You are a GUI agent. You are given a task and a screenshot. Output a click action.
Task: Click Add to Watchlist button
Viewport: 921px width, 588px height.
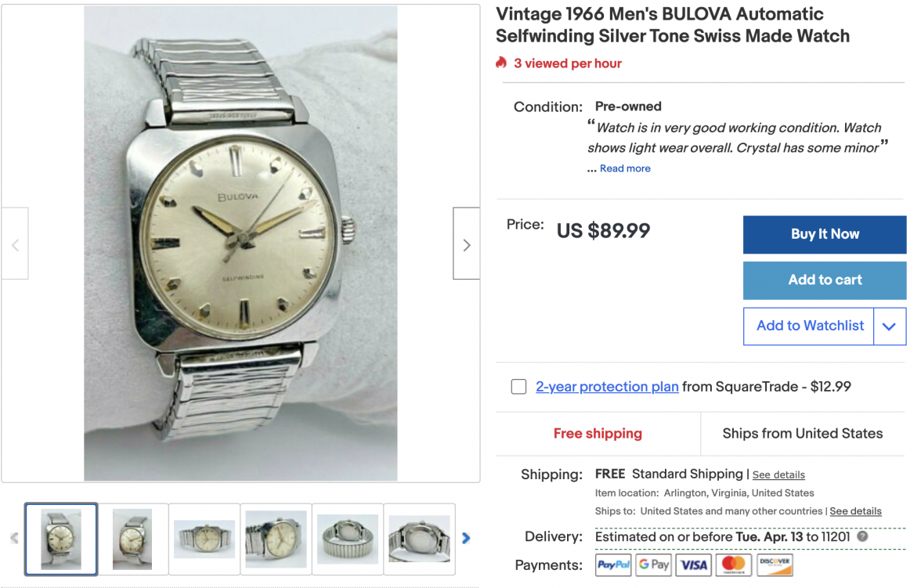[809, 326]
